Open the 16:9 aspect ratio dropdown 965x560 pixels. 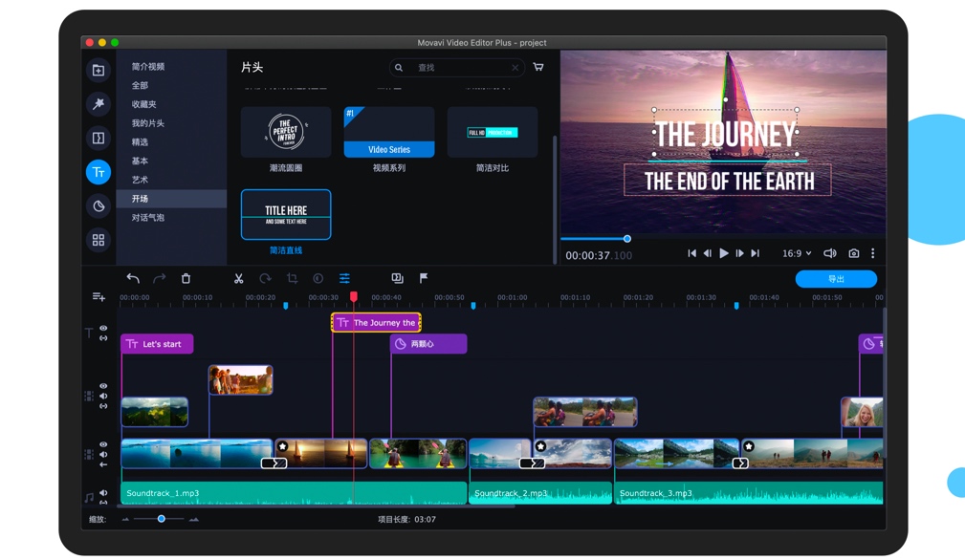(x=796, y=252)
